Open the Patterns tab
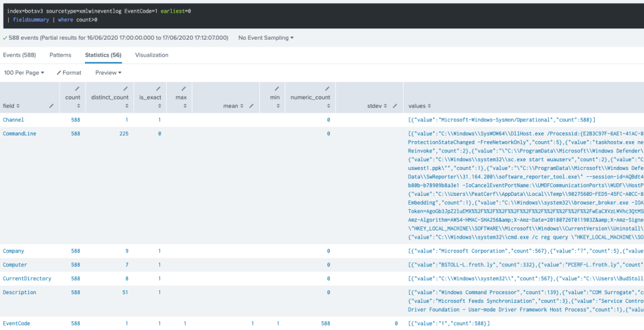The image size is (644, 330). (x=60, y=55)
